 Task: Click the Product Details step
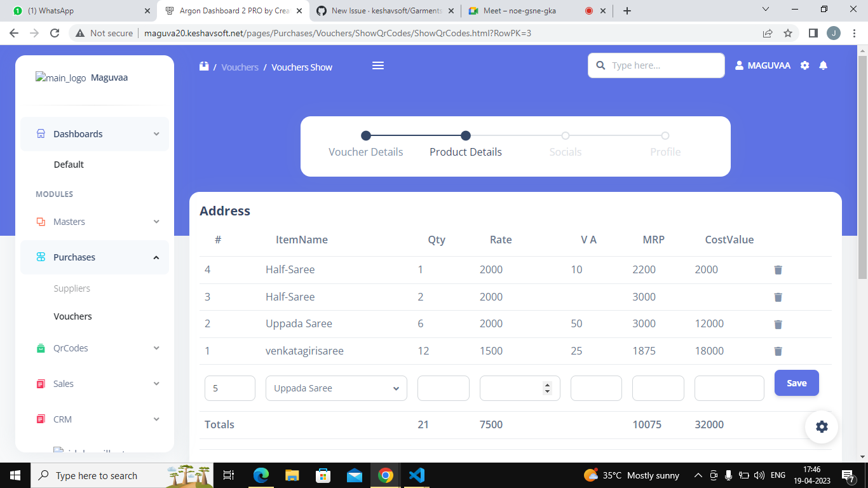(466, 152)
